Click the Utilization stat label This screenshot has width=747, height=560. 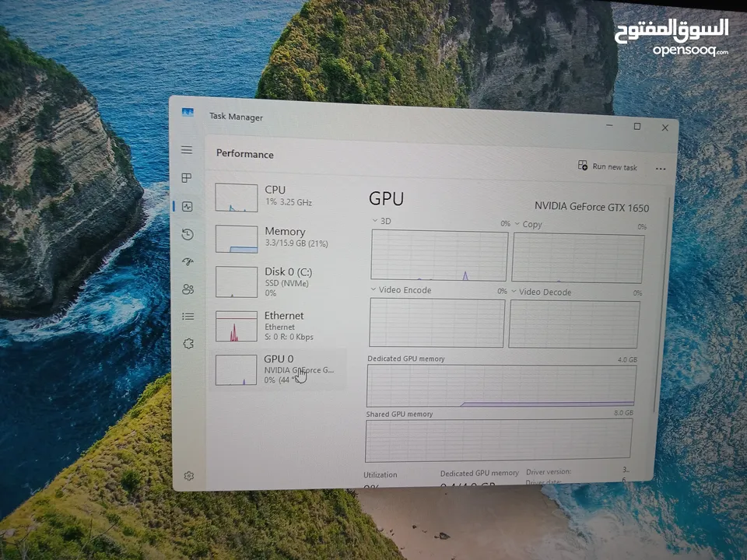381,474
